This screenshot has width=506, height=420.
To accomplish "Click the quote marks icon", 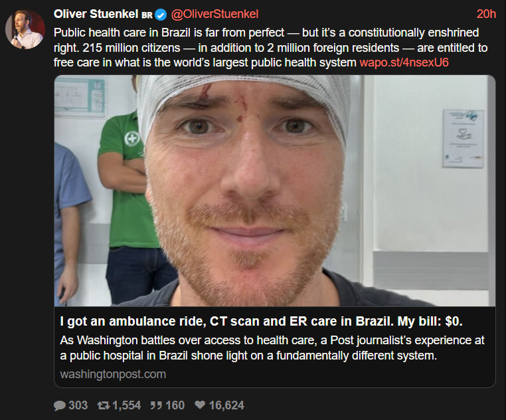I will [156, 405].
